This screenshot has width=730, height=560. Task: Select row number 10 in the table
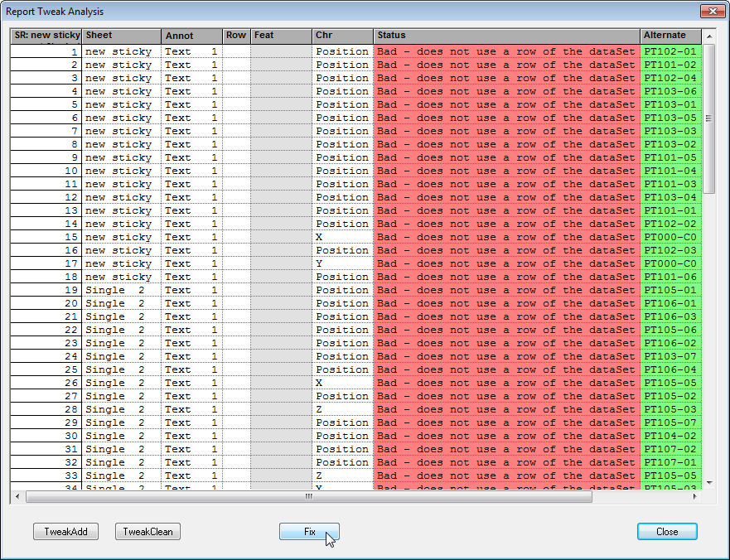[x=46, y=171]
